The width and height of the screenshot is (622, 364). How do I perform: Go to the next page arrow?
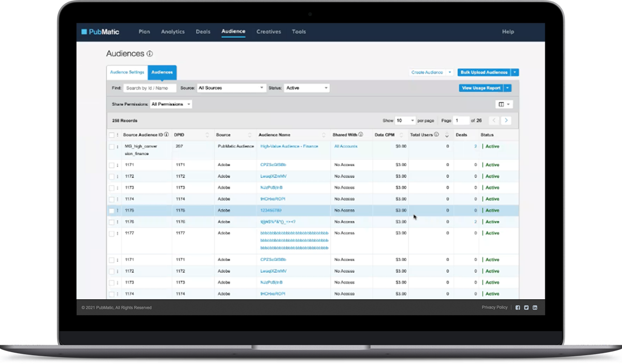[506, 121]
